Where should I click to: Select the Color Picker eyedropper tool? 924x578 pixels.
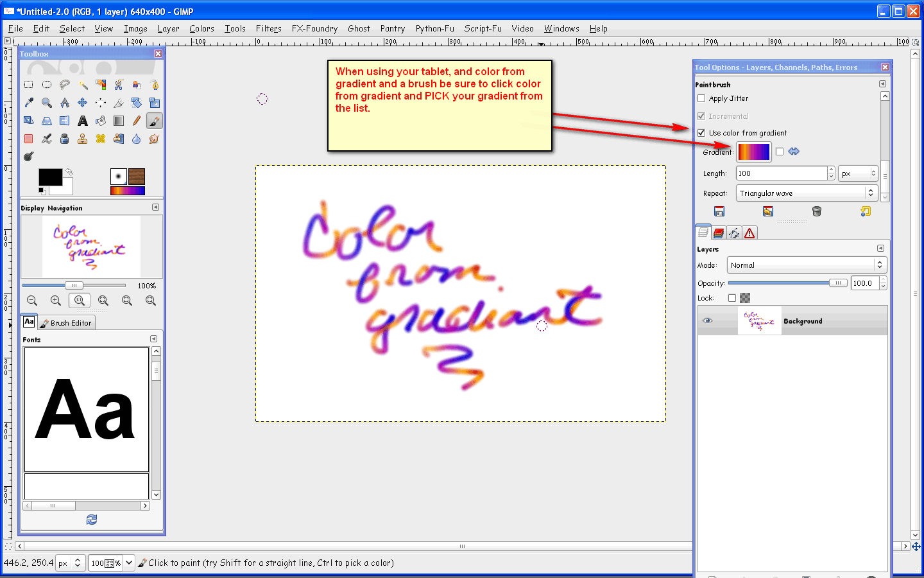coord(29,103)
